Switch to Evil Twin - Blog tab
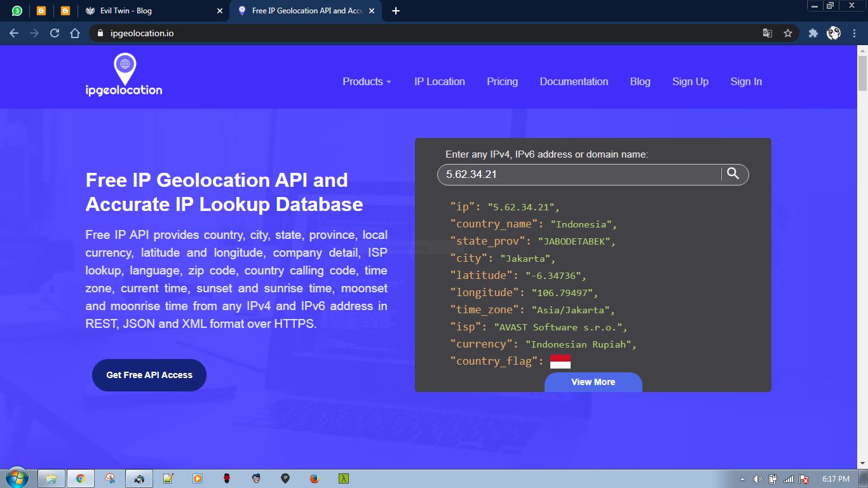Viewport: 868px width, 488px height. (x=154, y=11)
